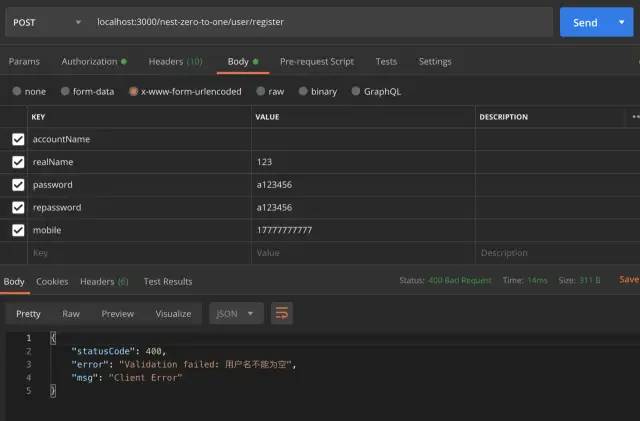
Task: Select the Raw response view
Action: point(71,314)
